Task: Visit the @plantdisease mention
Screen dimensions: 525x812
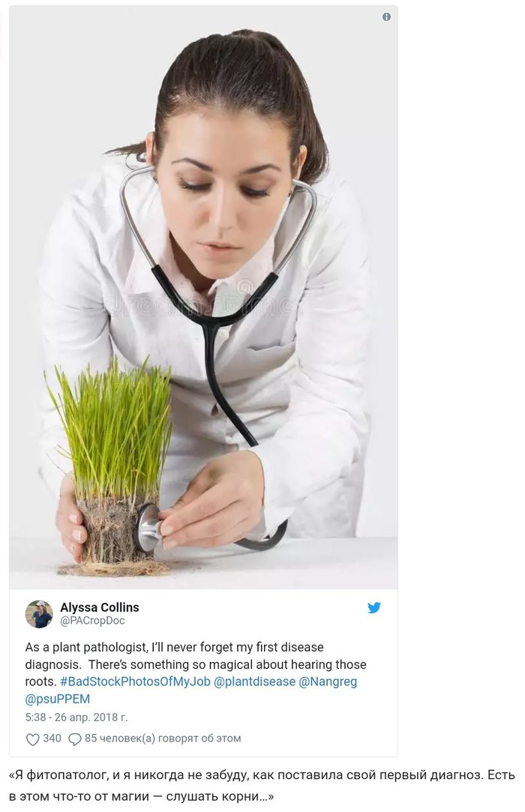Action: [254, 682]
